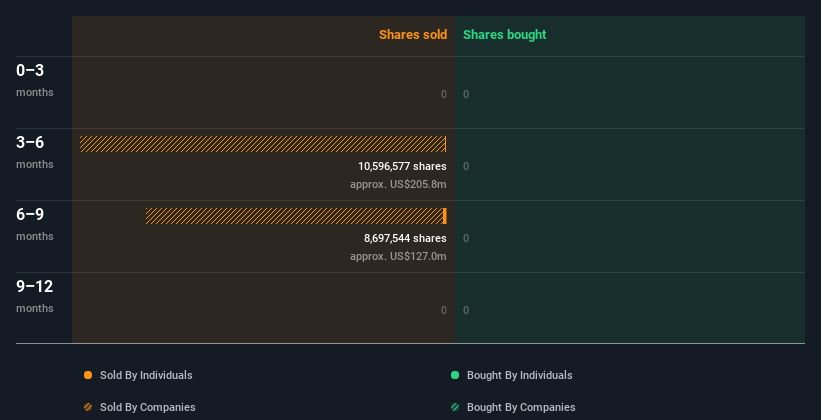Toggle the Sold By Individuals legend label
821x420 pixels.
pyautogui.click(x=146, y=375)
